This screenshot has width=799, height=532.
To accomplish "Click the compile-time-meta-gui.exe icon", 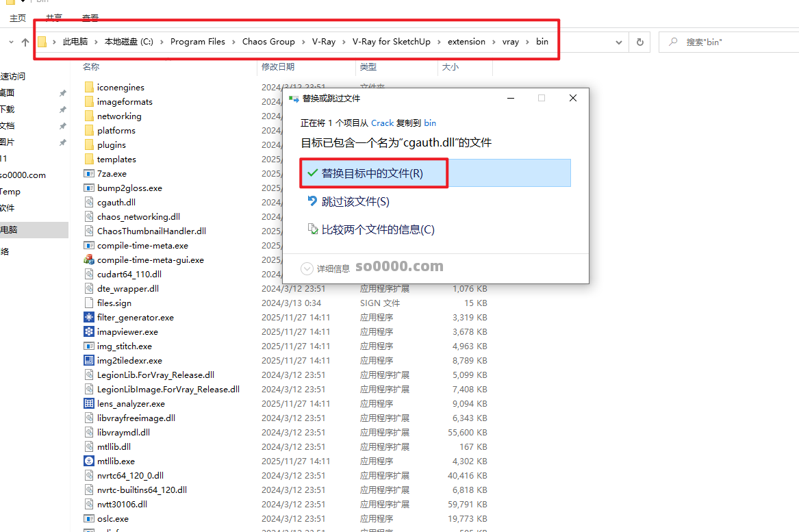I will 89,260.
